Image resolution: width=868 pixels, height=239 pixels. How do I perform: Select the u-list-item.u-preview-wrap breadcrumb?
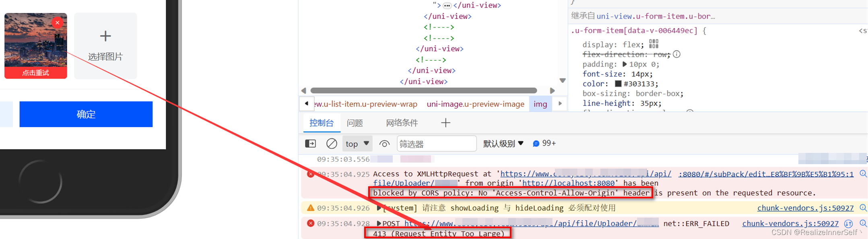point(365,104)
